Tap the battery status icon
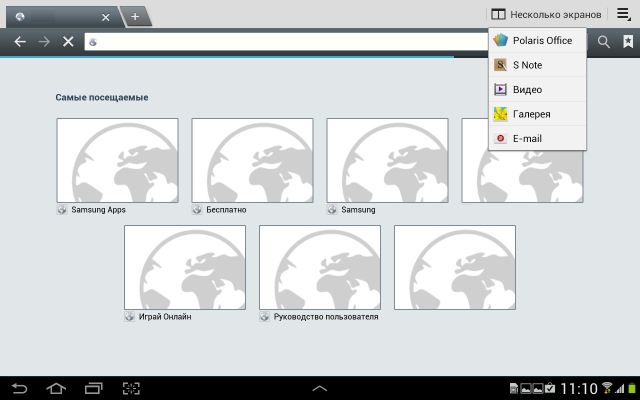640x400 pixels. pyautogui.click(x=632, y=388)
